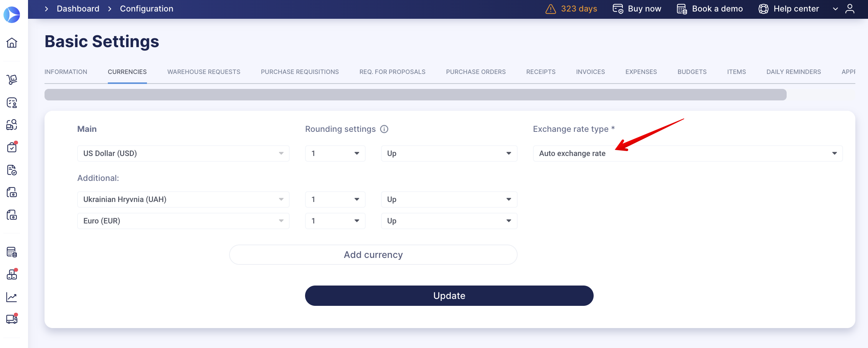This screenshot has width=868, height=348.
Task: Go to Dashboard breadcrumb link
Action: pyautogui.click(x=78, y=9)
